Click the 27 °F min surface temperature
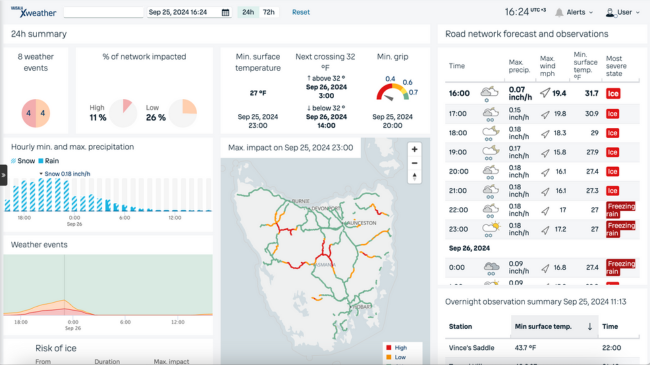The height and width of the screenshot is (365, 650). 258,93
